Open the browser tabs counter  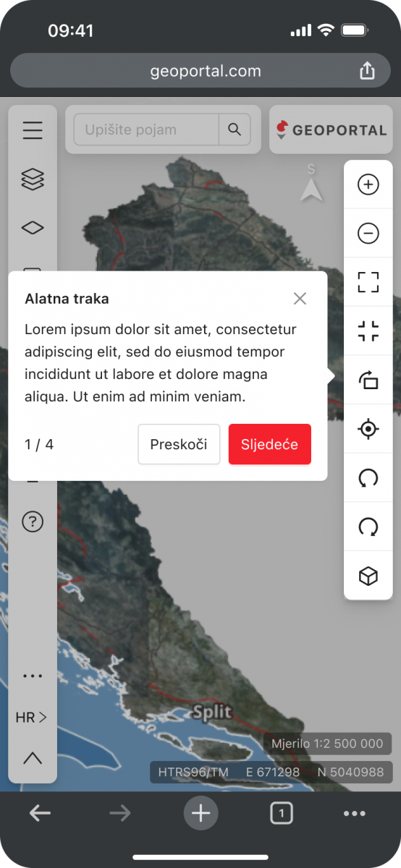[281, 814]
